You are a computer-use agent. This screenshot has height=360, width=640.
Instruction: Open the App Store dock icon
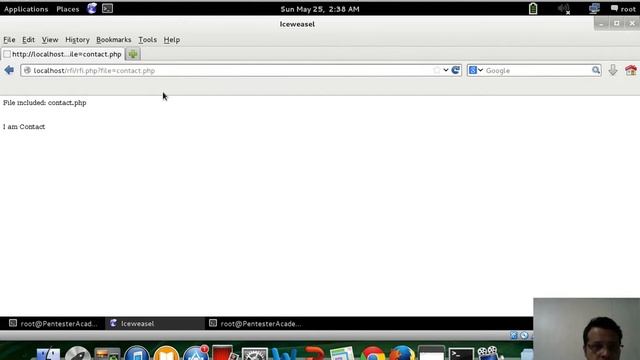[x=196, y=353]
